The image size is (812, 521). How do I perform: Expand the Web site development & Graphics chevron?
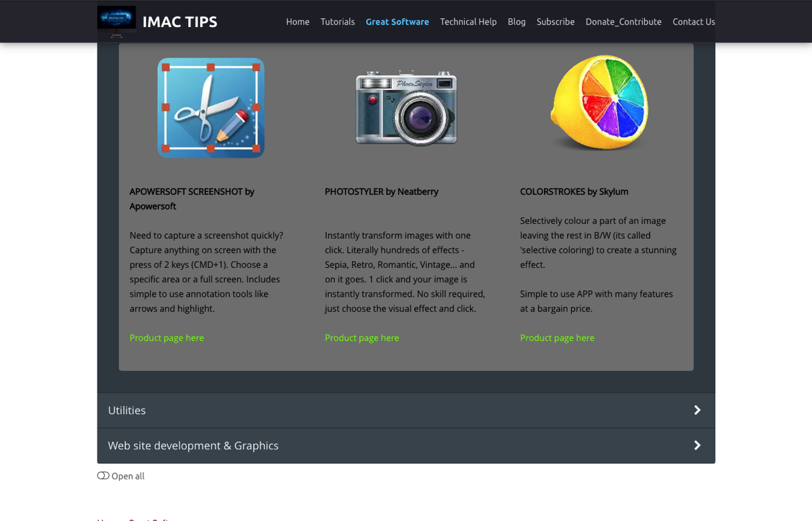pyautogui.click(x=698, y=445)
